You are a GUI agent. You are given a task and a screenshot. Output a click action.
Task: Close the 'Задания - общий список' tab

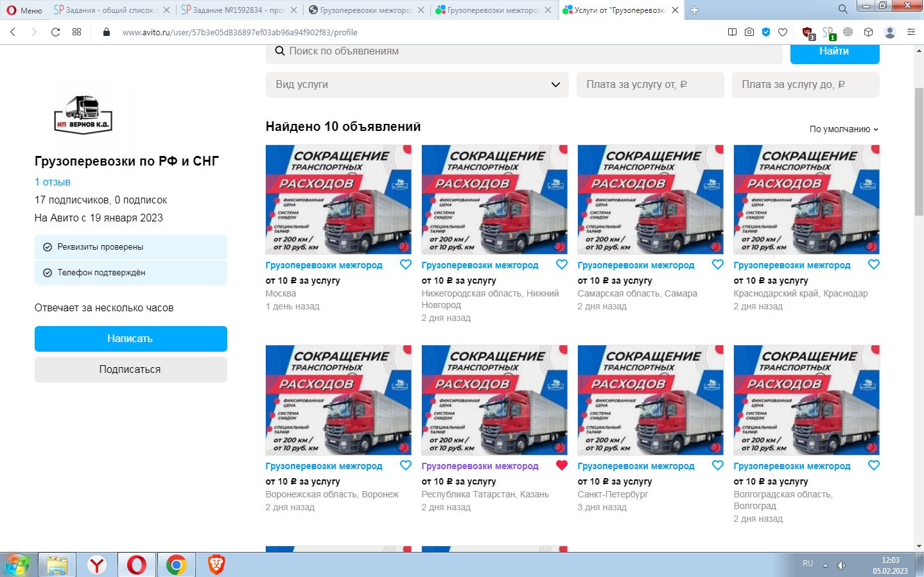(x=166, y=10)
